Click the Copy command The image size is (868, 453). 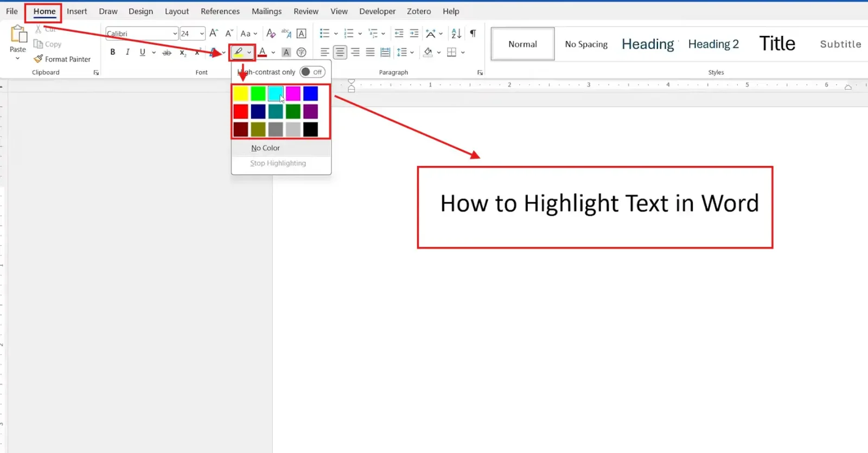47,44
